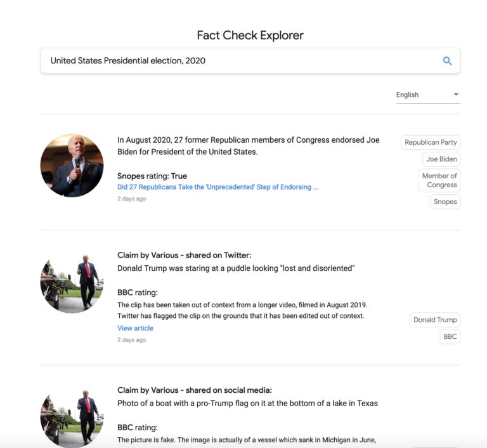The image size is (487, 448).
Task: Open the English language selector
Action: (428, 95)
